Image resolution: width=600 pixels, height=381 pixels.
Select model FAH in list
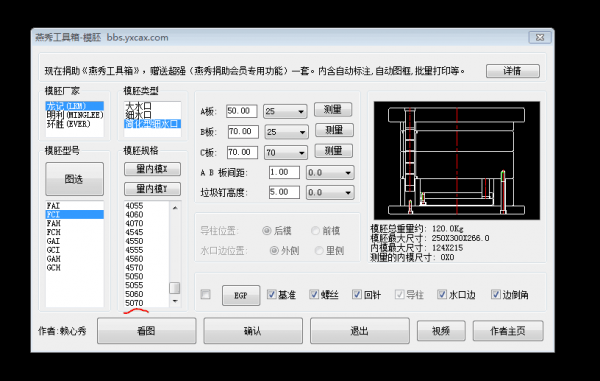pyautogui.click(x=74, y=223)
